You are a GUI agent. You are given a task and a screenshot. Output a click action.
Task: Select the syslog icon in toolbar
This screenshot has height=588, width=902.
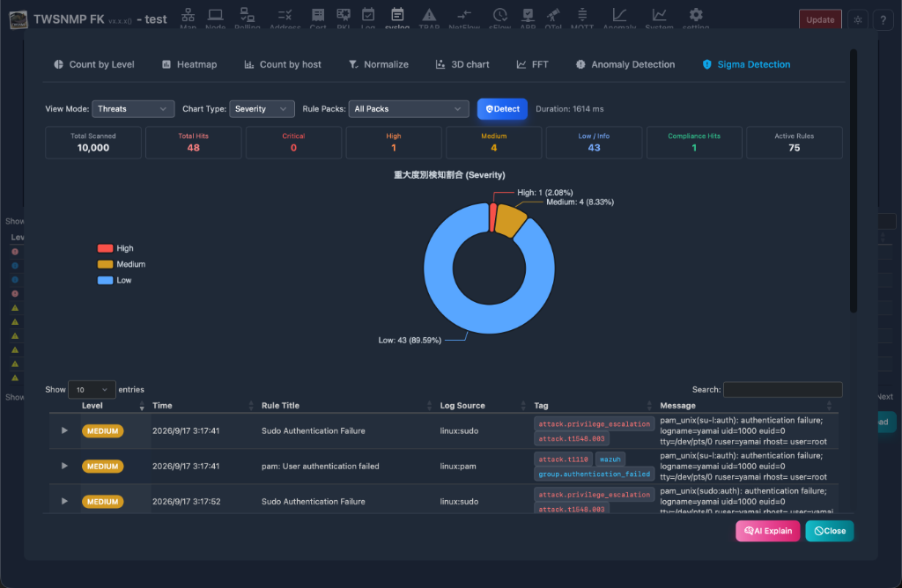(397, 18)
